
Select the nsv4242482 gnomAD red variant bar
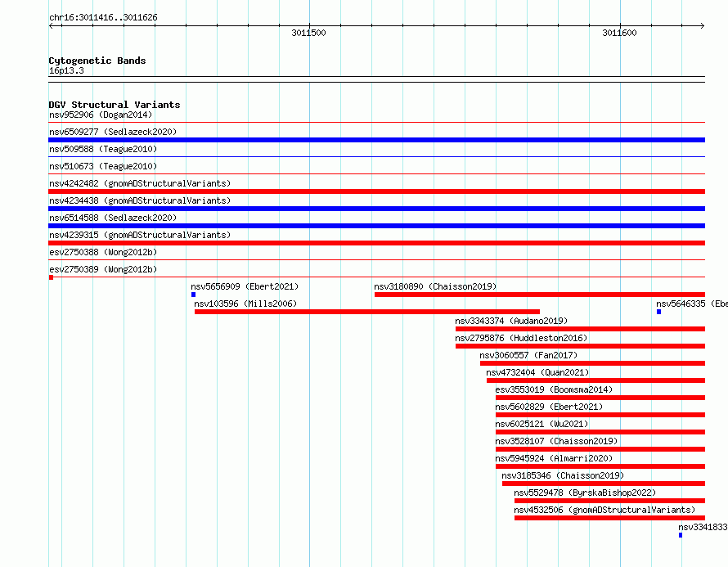click(376, 191)
